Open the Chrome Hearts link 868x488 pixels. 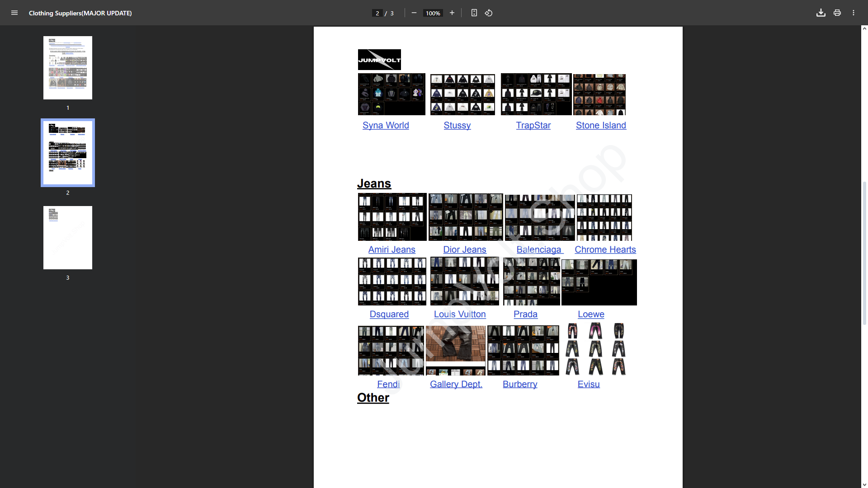tap(605, 249)
